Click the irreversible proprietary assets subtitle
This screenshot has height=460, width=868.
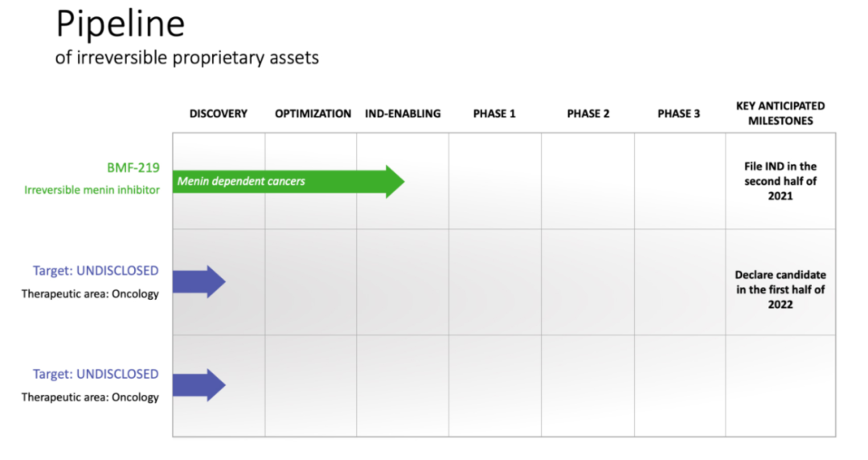click(186, 58)
